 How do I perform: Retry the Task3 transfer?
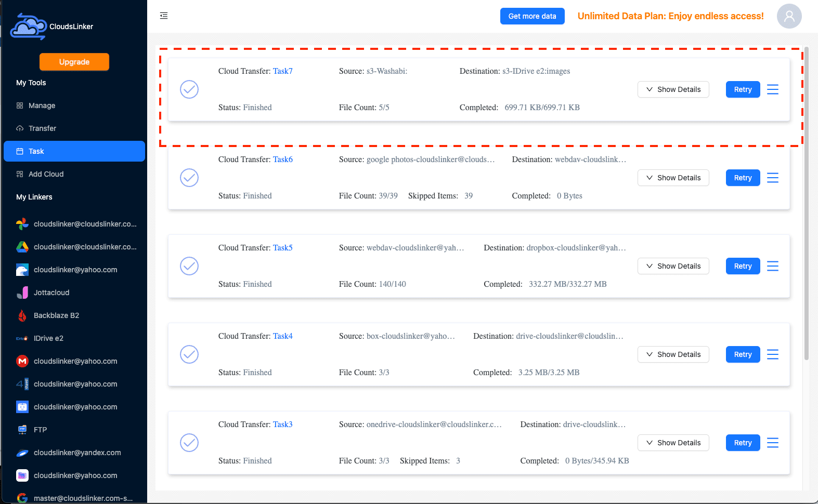click(x=743, y=443)
